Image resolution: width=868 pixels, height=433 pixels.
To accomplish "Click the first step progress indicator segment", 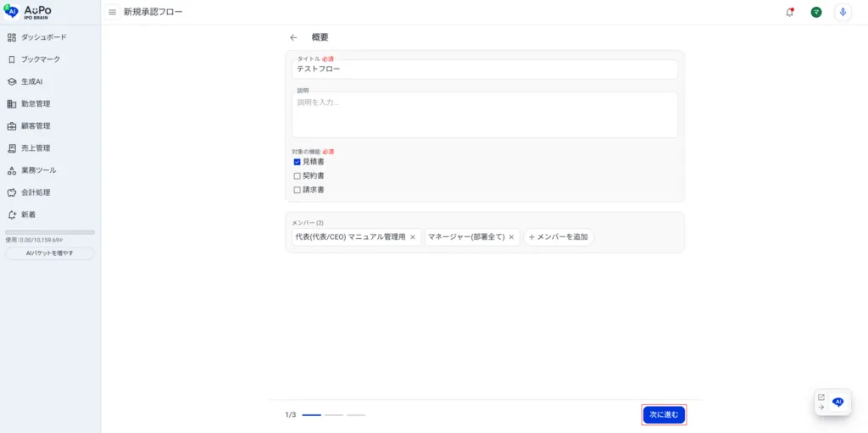I will coord(312,414).
